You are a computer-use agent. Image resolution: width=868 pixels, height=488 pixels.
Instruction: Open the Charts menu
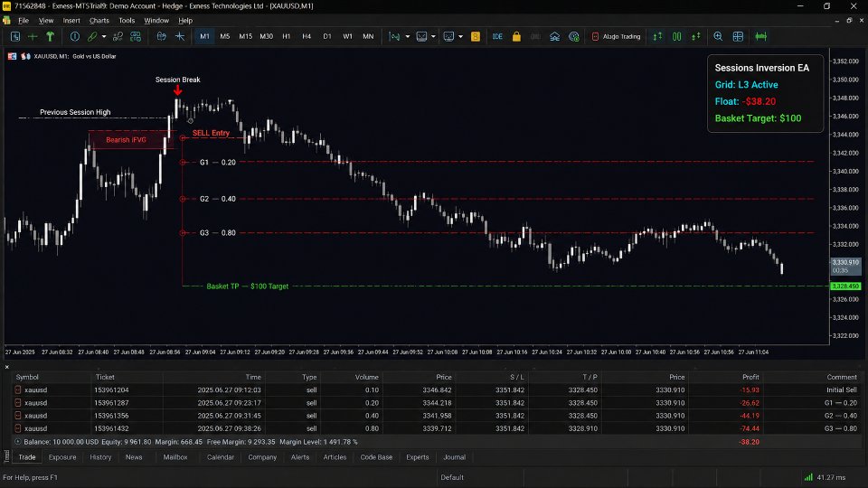tap(99, 21)
